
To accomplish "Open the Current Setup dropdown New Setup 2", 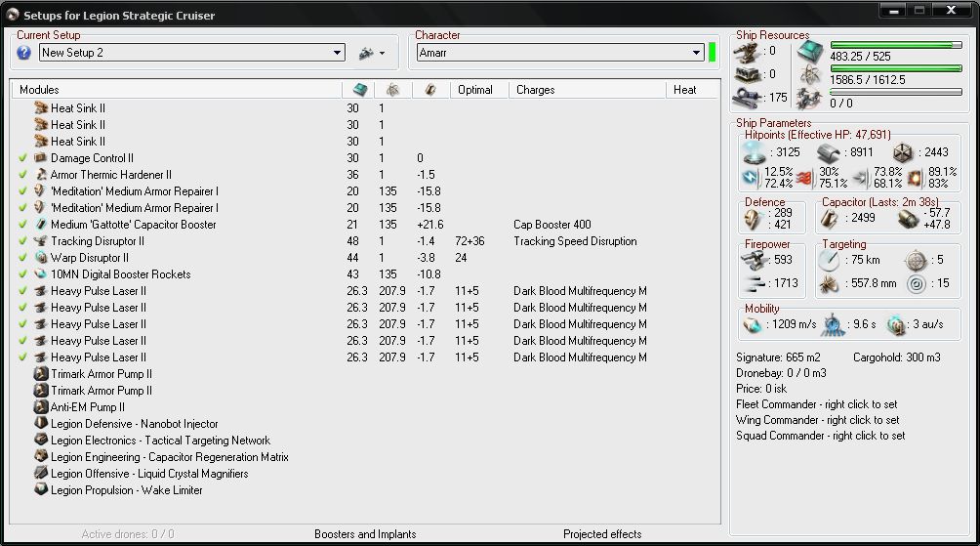I will pyautogui.click(x=192, y=53).
